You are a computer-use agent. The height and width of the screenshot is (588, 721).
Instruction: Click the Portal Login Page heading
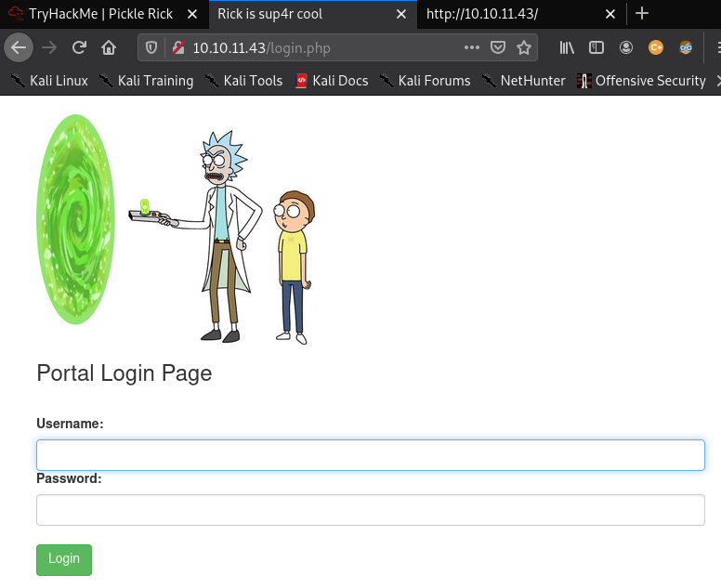pyautogui.click(x=125, y=372)
